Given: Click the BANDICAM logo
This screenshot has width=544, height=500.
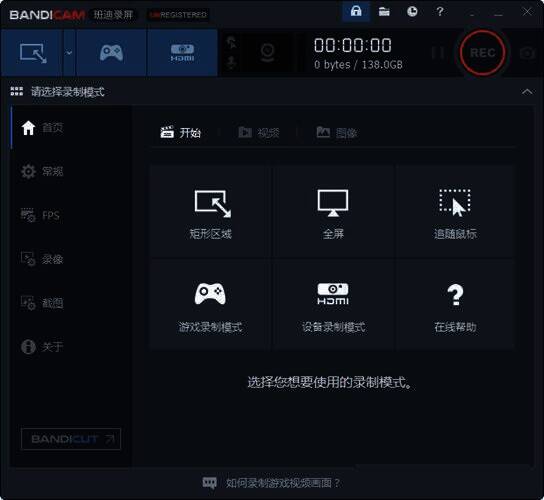Looking at the screenshot, I should pyautogui.click(x=48, y=15).
